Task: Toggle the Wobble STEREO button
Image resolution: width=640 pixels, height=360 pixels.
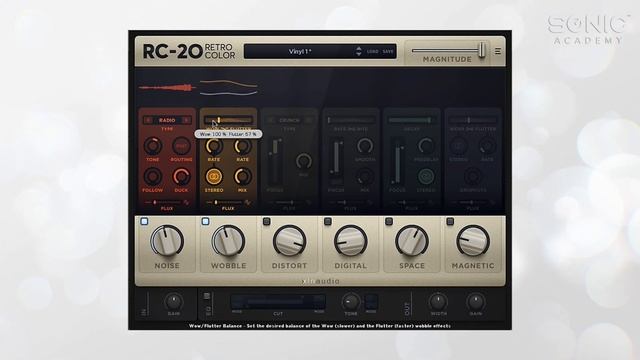Action: (x=214, y=177)
